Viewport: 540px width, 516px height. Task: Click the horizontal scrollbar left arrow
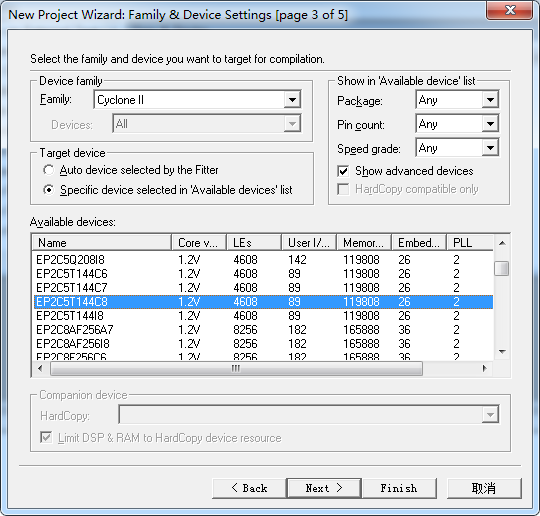(x=40, y=369)
